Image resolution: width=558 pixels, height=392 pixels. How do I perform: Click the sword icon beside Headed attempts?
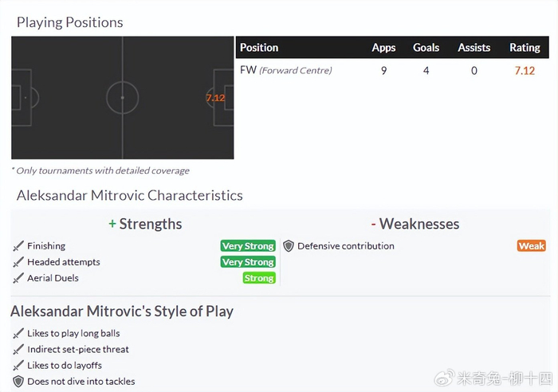[x=18, y=262]
